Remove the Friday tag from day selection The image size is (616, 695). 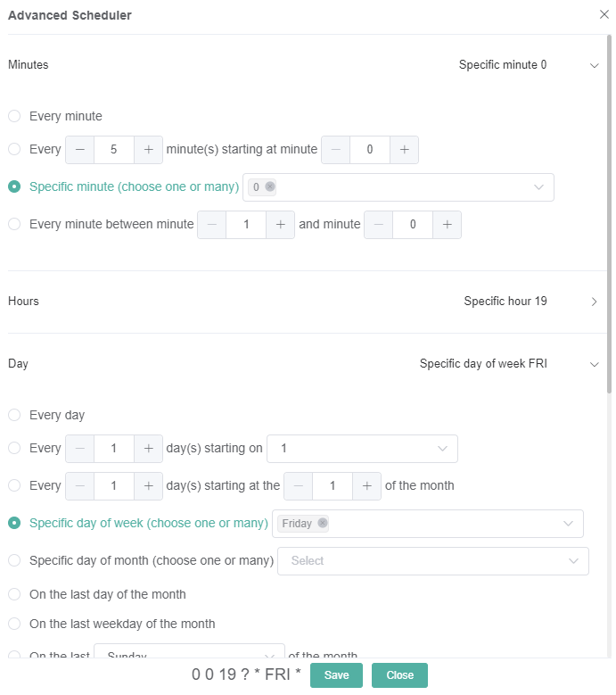[x=322, y=524]
